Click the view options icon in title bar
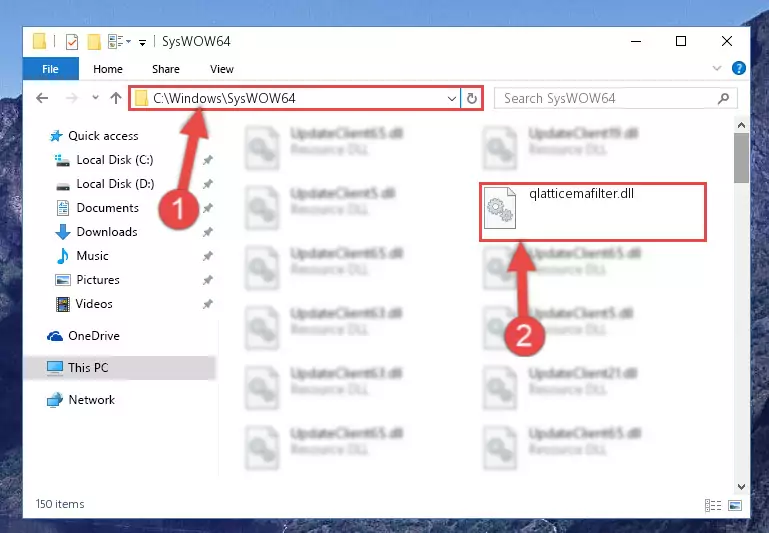 pos(116,42)
